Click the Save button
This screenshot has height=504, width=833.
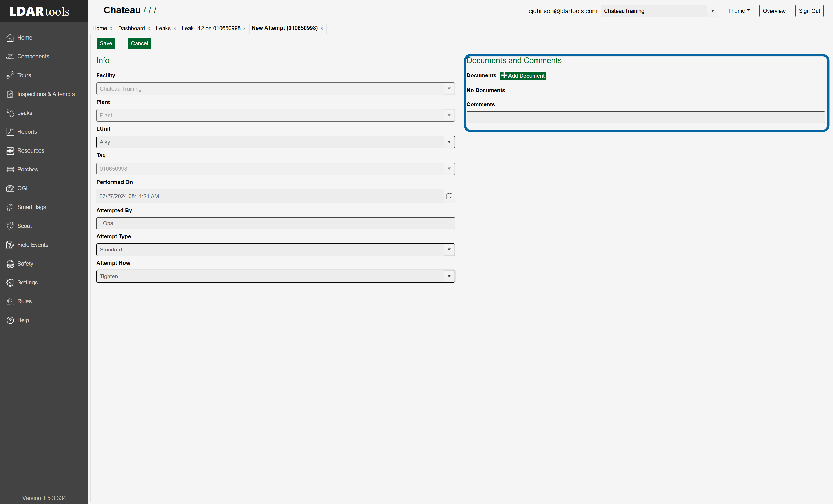[x=106, y=43]
